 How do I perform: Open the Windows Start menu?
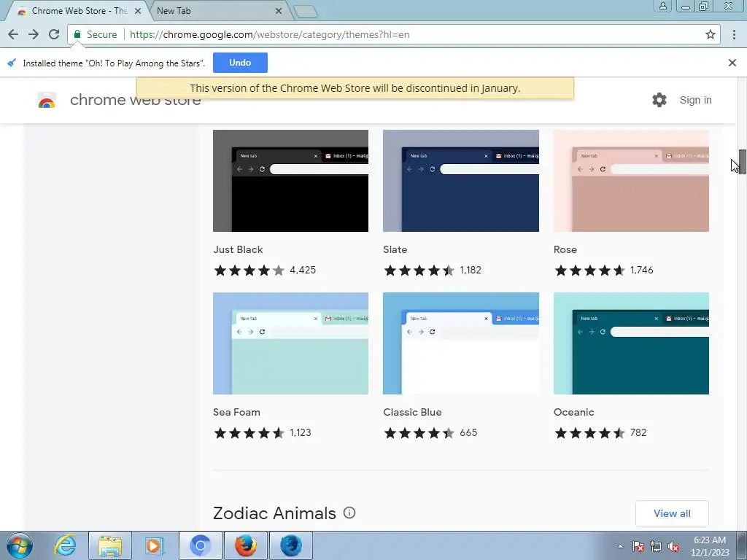coord(20,545)
